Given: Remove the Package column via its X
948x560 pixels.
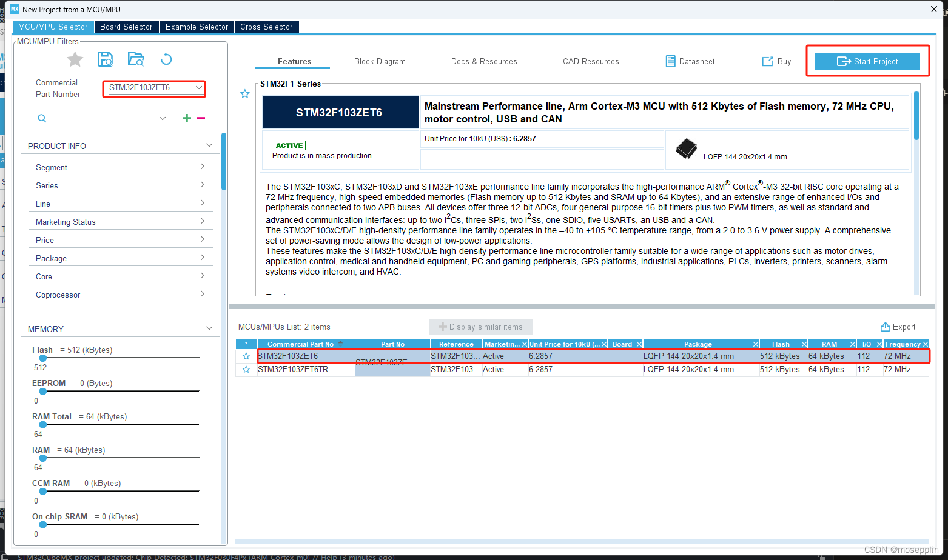Looking at the screenshot, I should (756, 344).
